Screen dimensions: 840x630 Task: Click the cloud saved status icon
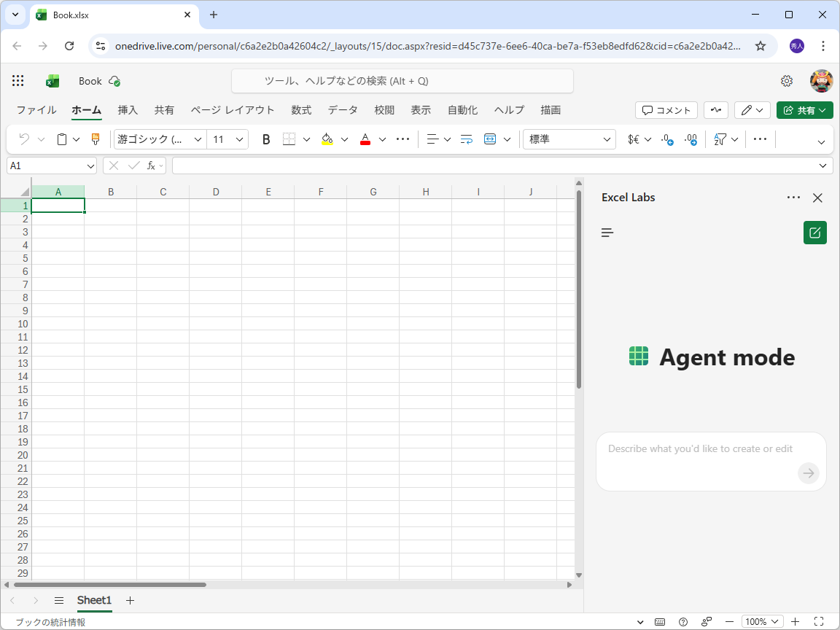(x=114, y=82)
